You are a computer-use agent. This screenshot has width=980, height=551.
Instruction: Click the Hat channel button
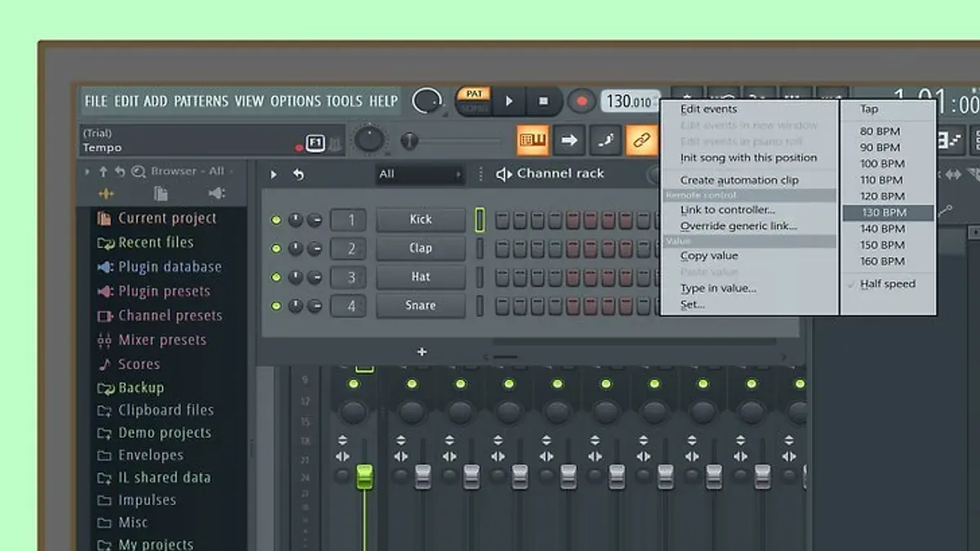[x=421, y=277]
